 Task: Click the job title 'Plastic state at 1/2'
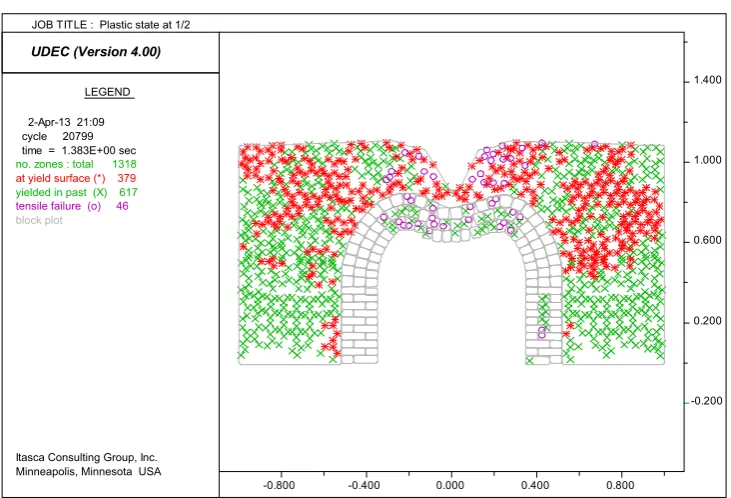[145, 25]
